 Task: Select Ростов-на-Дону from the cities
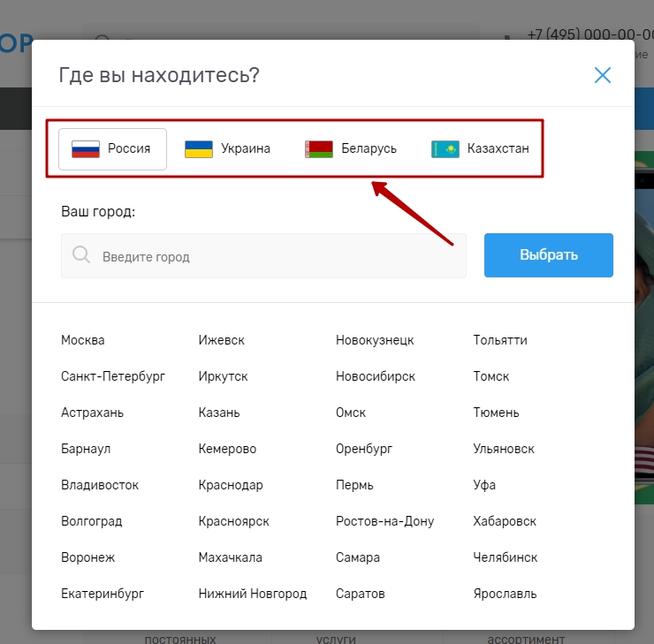[385, 521]
